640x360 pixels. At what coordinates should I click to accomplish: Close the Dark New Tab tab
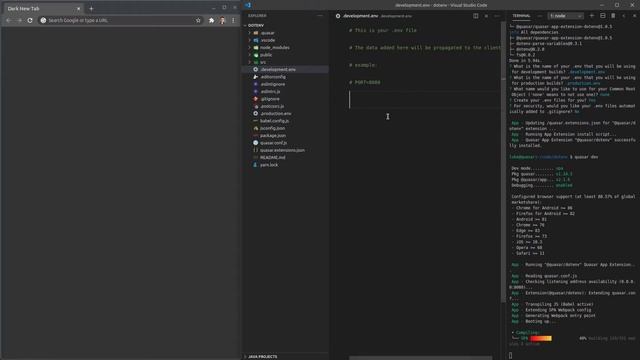pyautogui.click(x=78, y=9)
